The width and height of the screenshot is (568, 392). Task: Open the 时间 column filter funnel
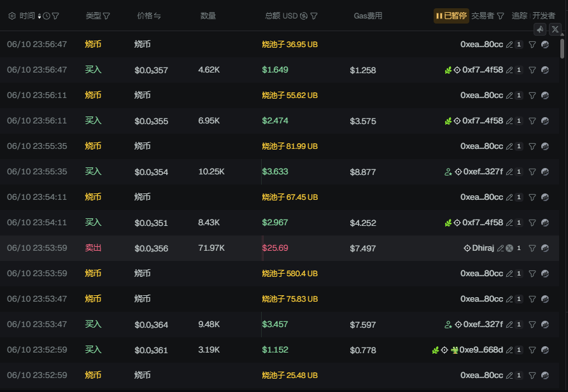55,16
